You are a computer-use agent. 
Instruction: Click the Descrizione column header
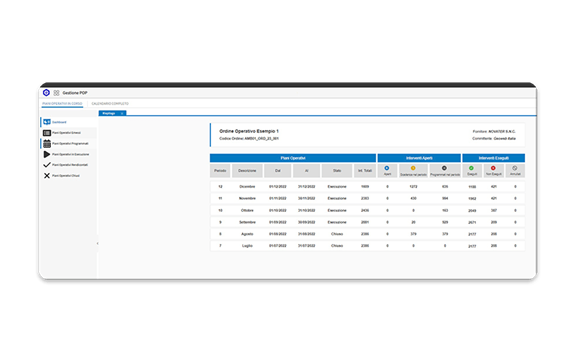[x=247, y=171]
